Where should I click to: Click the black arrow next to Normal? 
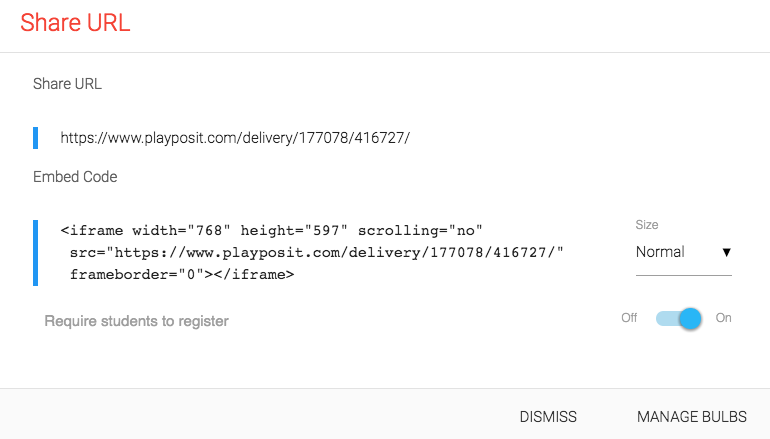726,253
